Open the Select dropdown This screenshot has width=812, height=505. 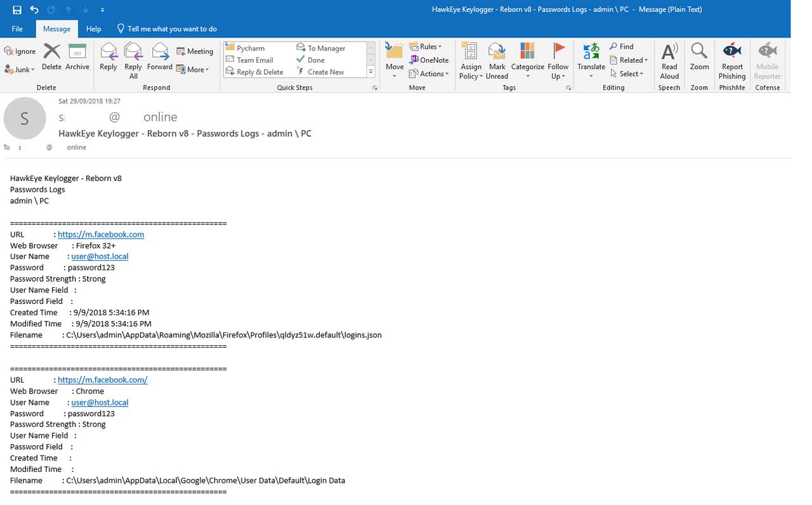click(x=627, y=74)
